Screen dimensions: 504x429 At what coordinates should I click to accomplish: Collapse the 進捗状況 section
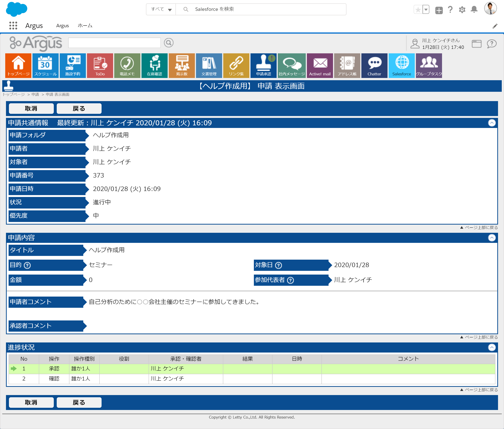pos(492,347)
